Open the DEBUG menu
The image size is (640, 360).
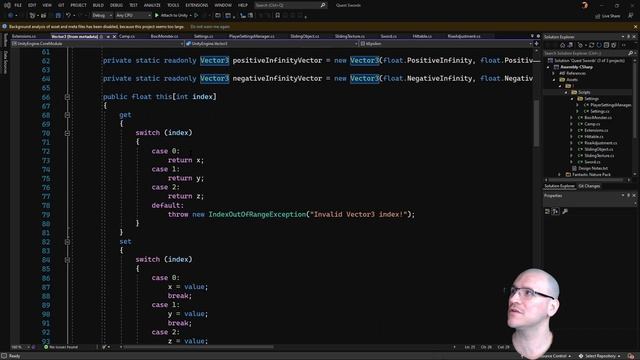116,5
